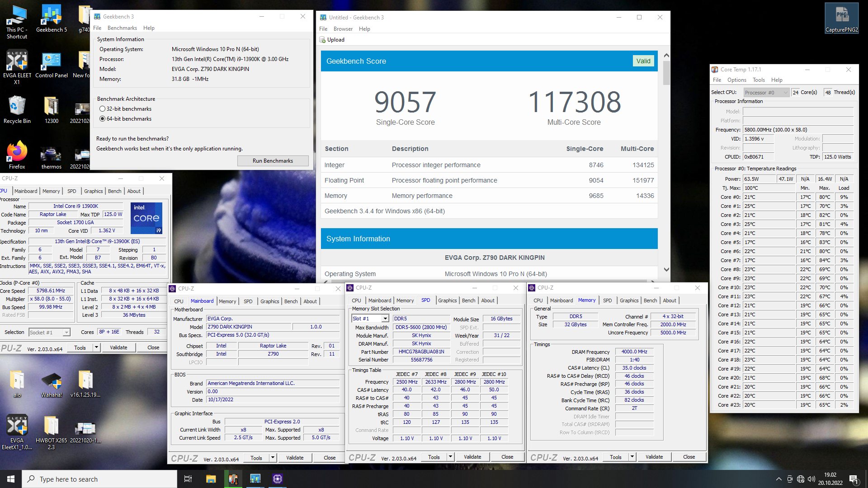Screen dimensions: 868x488
Task: Switch to CPU-Z app on taskbar
Action: pyautogui.click(x=278, y=479)
